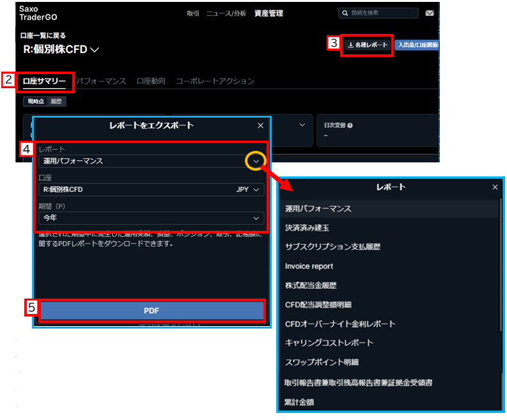Go back via 口座一覧に戻る link

[43, 36]
